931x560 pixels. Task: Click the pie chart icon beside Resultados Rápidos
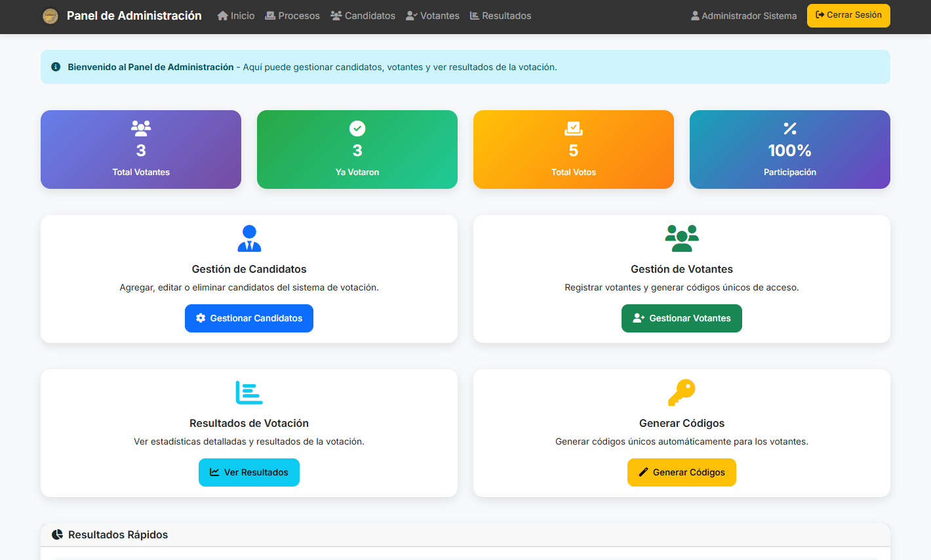coord(57,534)
